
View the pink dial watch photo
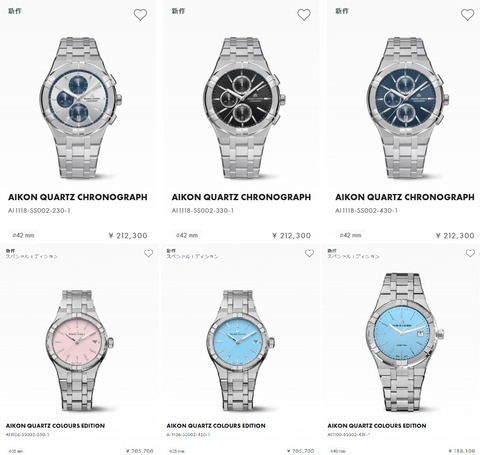click(x=80, y=350)
